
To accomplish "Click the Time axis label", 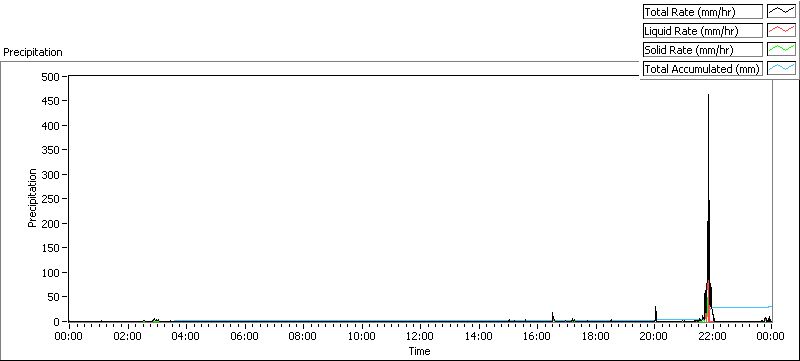I will coord(419,351).
